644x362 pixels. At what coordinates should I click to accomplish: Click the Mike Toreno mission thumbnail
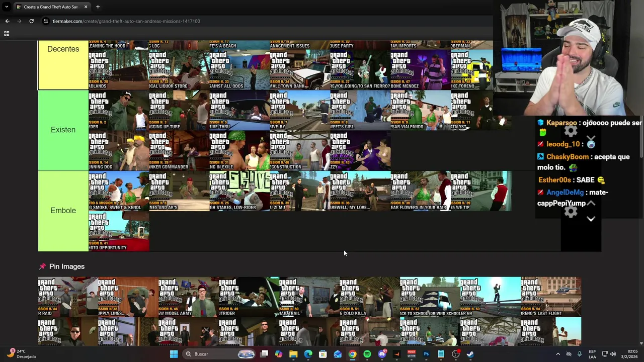coord(472,70)
